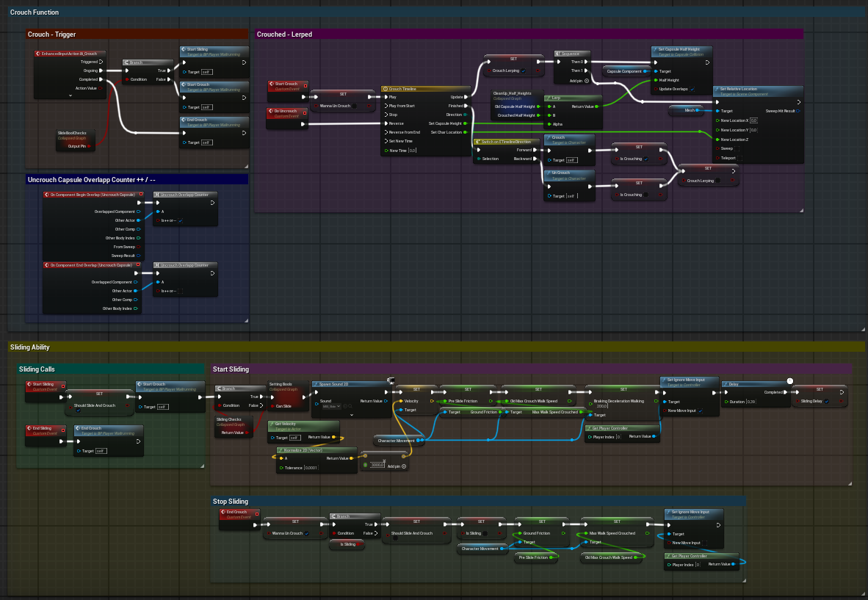This screenshot has height=600, width=868.
Task: Click the Start Crouch custom event icon
Action: click(x=272, y=84)
